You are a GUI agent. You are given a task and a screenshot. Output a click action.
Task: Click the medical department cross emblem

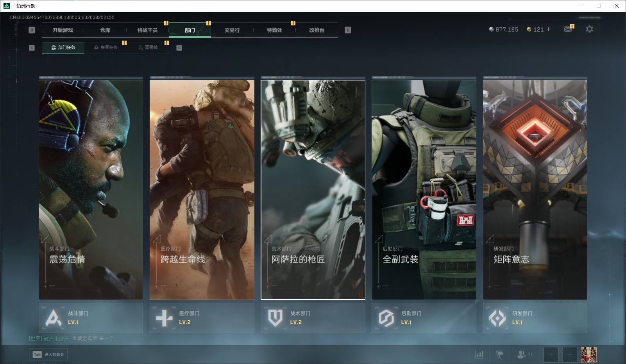coord(164,318)
